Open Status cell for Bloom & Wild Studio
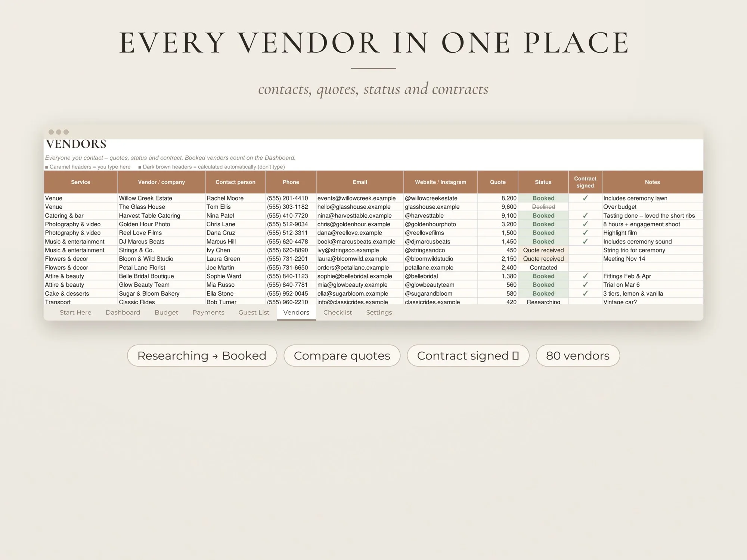The height and width of the screenshot is (560, 747). (543, 259)
